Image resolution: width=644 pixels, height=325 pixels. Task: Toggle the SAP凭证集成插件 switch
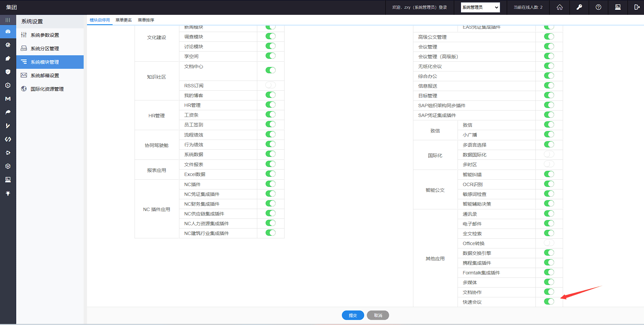(549, 115)
